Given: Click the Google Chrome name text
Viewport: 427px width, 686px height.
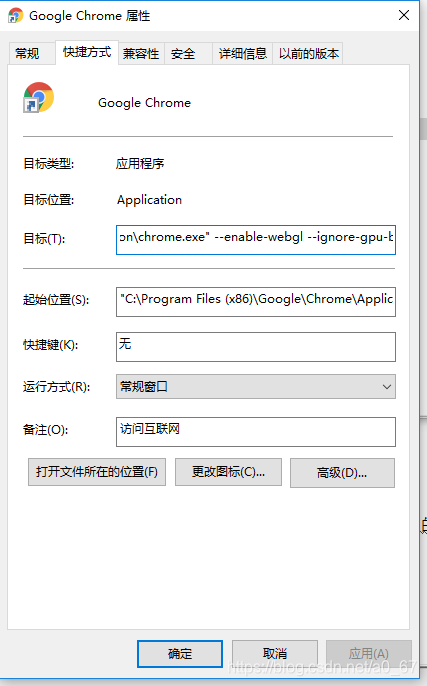Looking at the screenshot, I should 144,103.
